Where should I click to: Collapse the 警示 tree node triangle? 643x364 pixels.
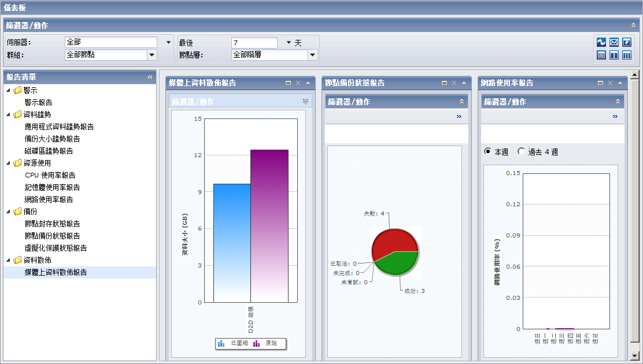coord(8,90)
